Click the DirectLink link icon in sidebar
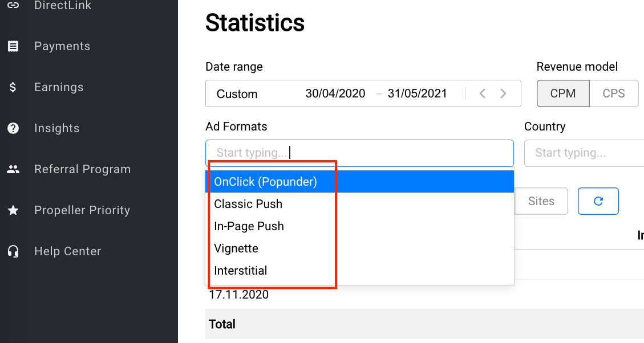644x343 pixels. (13, 6)
